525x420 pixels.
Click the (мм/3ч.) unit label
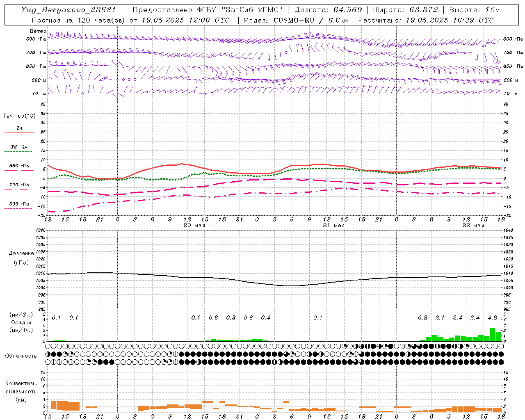click(21, 315)
